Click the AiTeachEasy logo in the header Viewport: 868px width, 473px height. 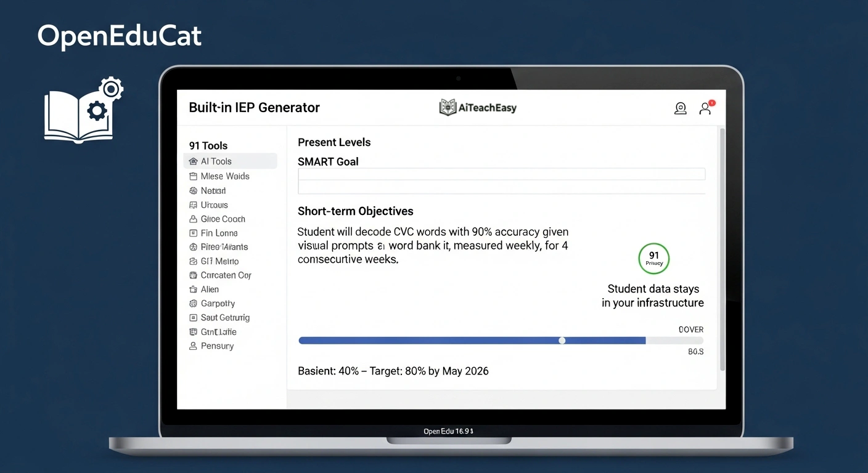point(478,108)
